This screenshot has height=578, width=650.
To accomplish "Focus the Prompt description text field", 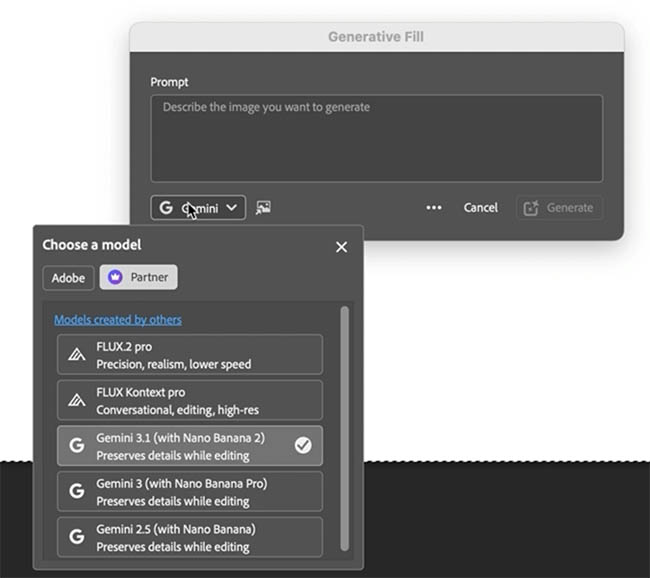I will [376, 138].
